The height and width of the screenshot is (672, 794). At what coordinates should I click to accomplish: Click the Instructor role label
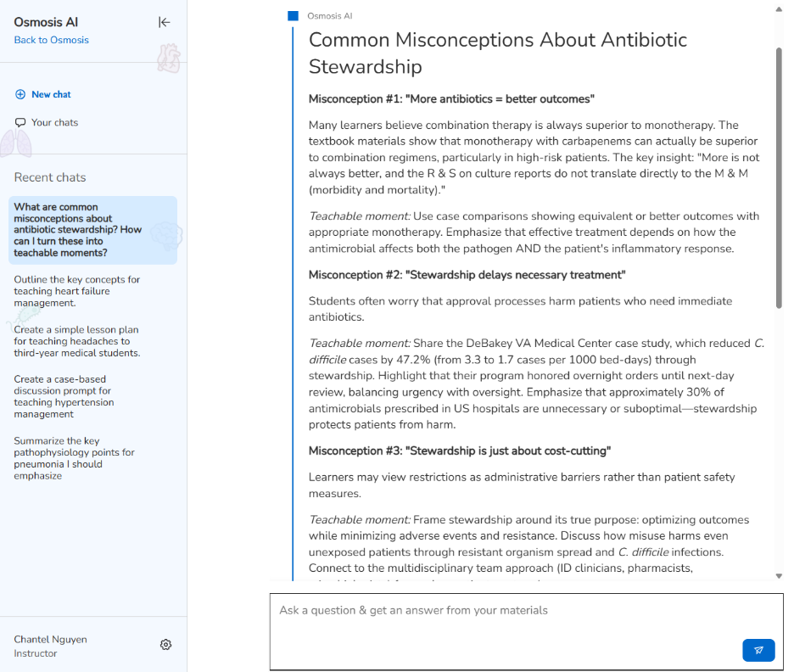(x=36, y=653)
